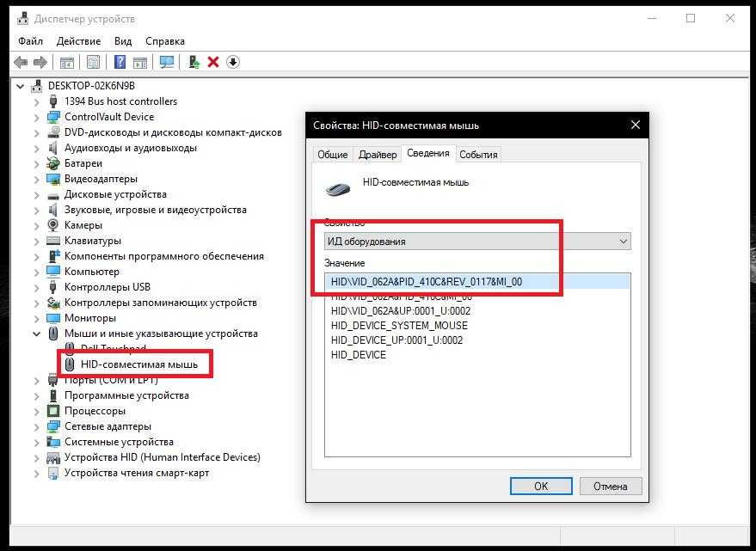The height and width of the screenshot is (551, 756).
Task: Click the Device Manager title bar icon
Action: pos(22,19)
